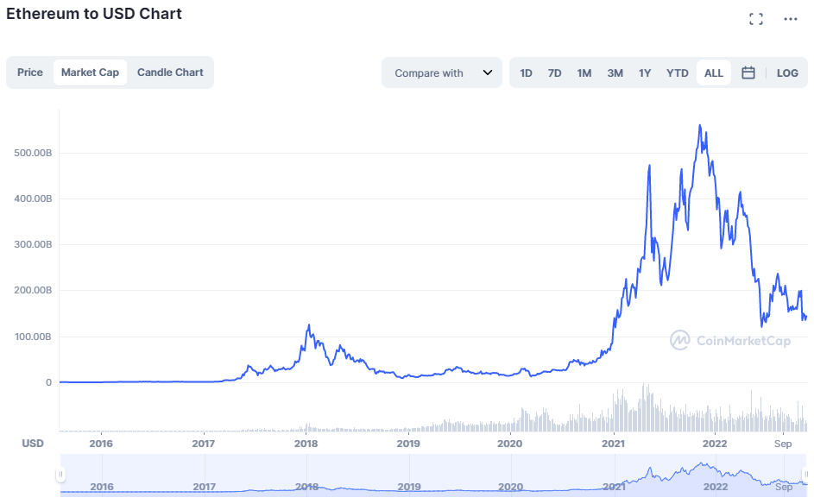Choose the 7D time range
This screenshot has width=814, height=504.
[554, 73]
